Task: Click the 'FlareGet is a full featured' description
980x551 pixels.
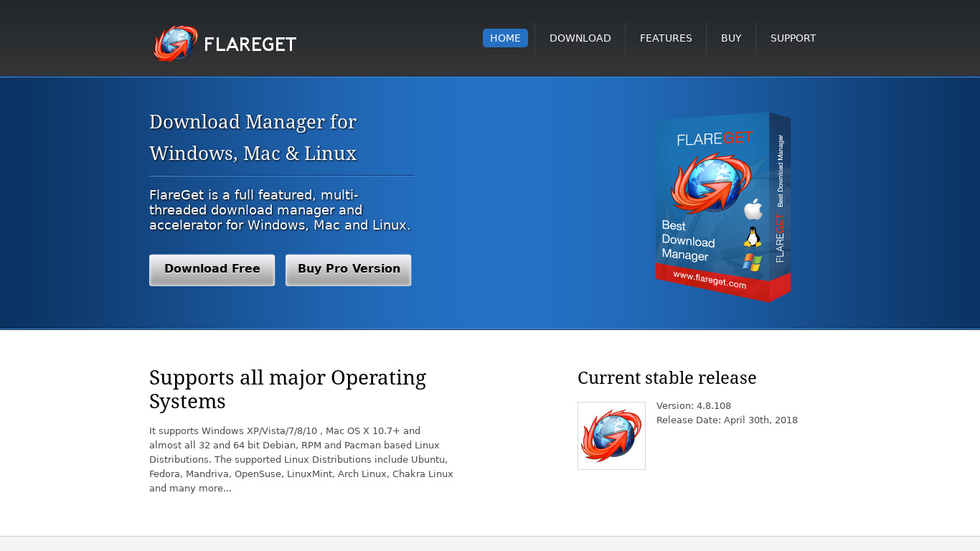Action: tap(280, 210)
